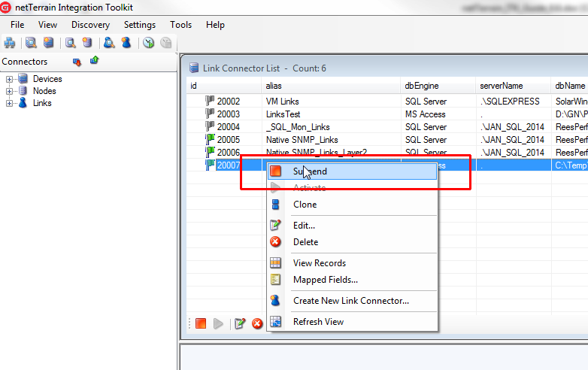This screenshot has height=370, width=588.
Task: Choose Suspend from the context menu
Action: (x=310, y=171)
